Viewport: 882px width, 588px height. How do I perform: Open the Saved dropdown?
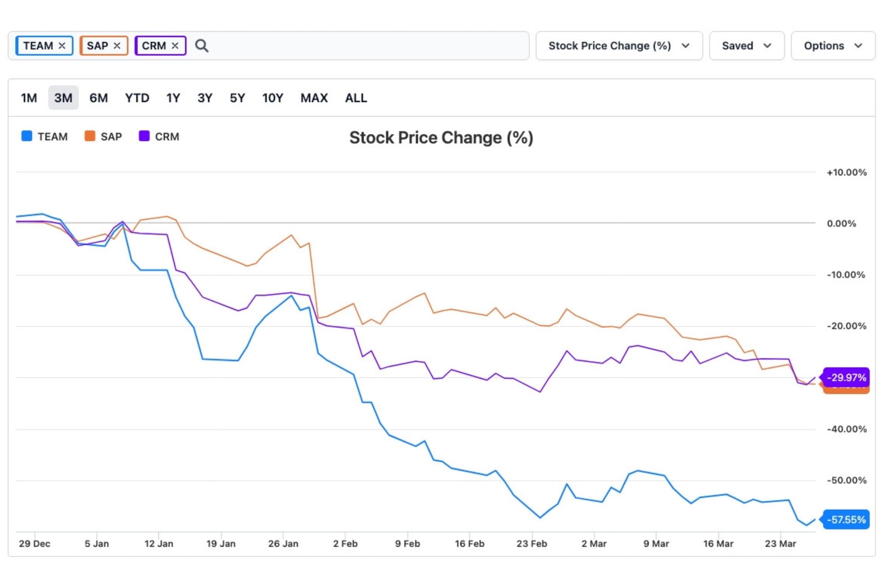(x=746, y=46)
